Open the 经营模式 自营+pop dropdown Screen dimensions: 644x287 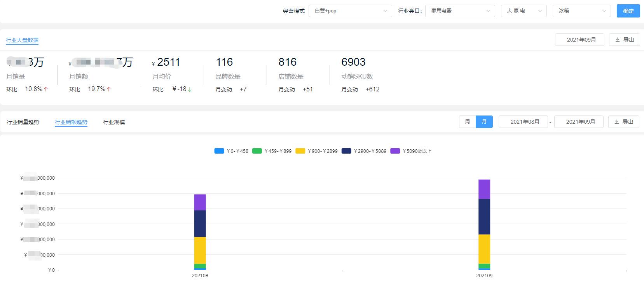point(350,11)
